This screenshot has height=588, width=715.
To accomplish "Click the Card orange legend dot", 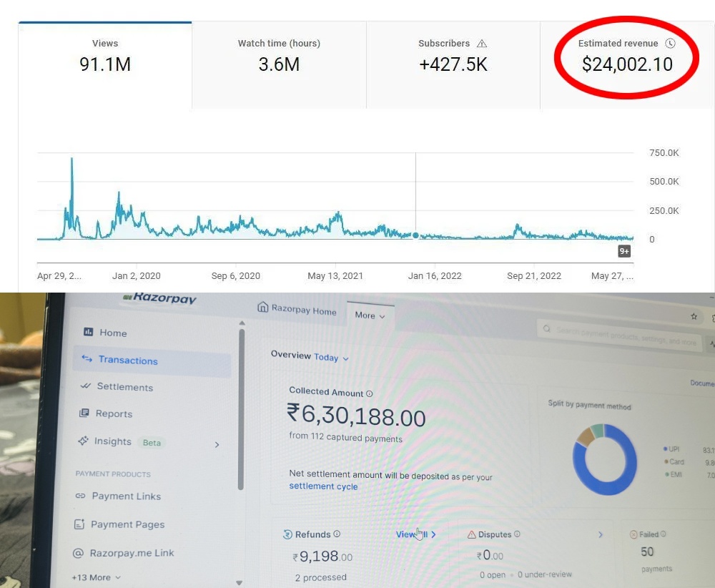I will (x=666, y=461).
